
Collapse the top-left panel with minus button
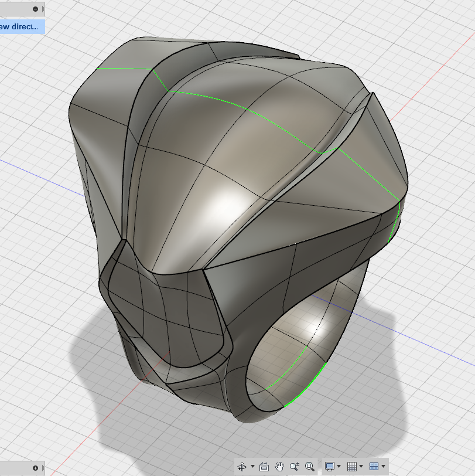point(36,9)
